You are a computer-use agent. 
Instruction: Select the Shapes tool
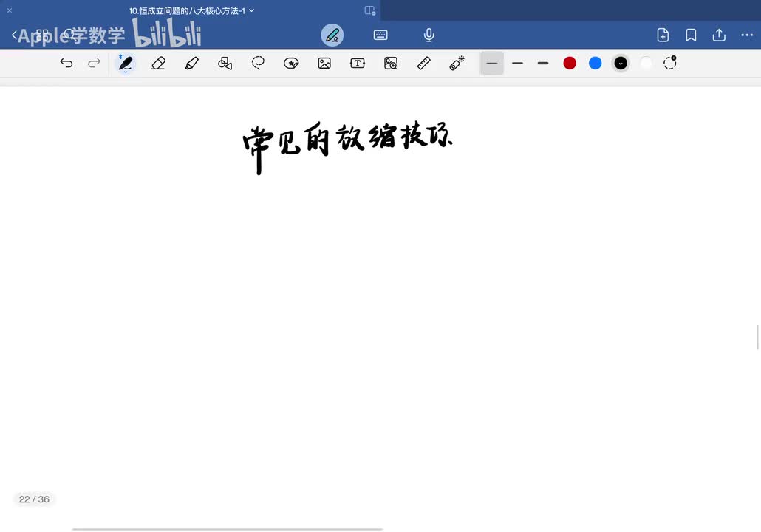225,63
